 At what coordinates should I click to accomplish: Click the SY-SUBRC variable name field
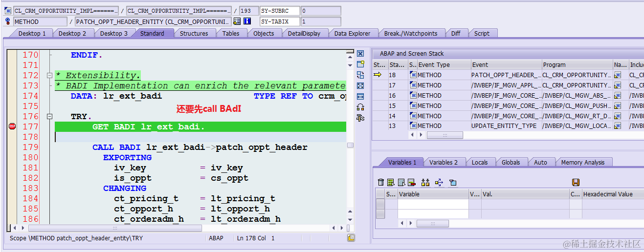(x=279, y=10)
